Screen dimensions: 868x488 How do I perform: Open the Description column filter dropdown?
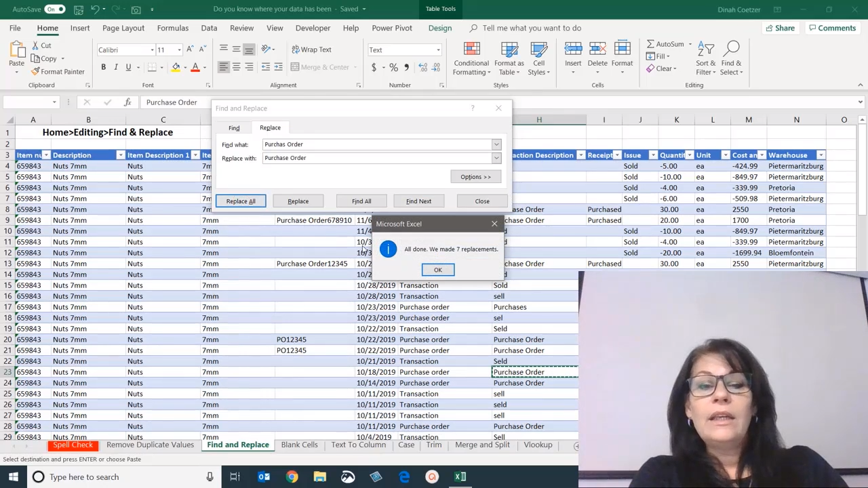point(120,155)
